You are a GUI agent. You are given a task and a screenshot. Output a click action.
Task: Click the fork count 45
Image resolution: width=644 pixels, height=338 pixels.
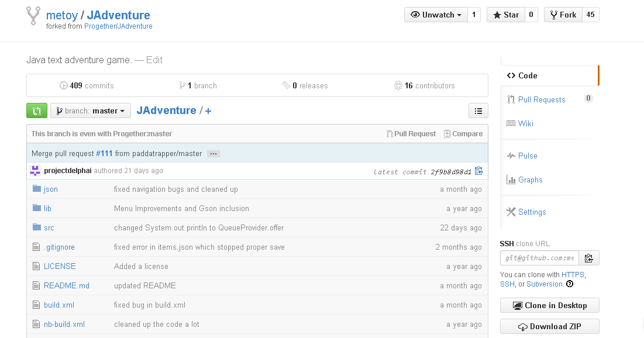point(590,15)
